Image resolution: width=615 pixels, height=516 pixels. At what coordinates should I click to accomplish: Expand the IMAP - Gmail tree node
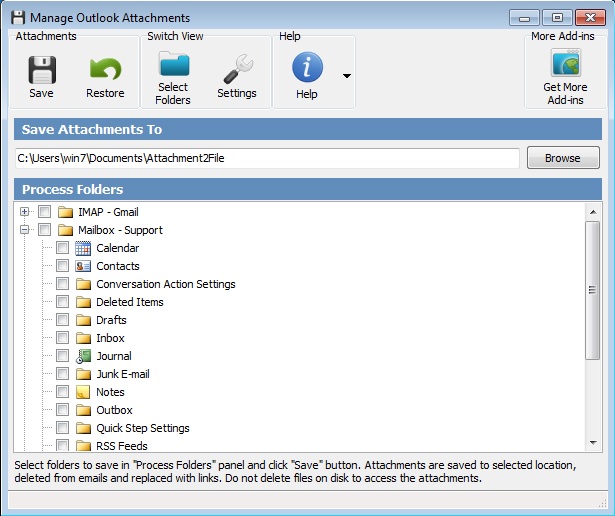[24, 212]
